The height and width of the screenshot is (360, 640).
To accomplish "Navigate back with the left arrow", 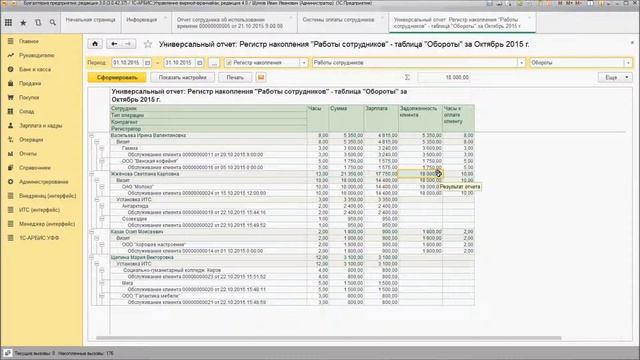I will 114,44.
